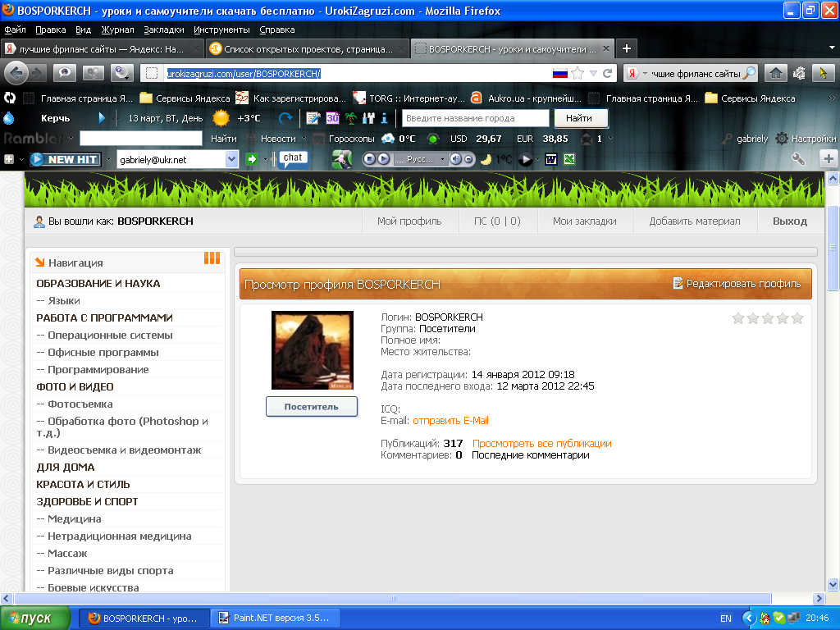Click the Excel icon on bottom toolbar
Screen dimensions: 840x630
point(569,159)
